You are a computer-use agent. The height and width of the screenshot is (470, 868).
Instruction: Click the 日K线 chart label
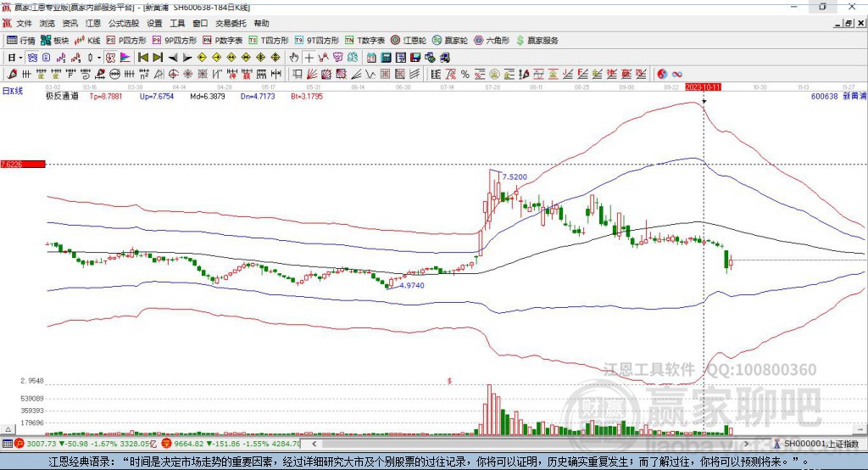tap(12, 91)
